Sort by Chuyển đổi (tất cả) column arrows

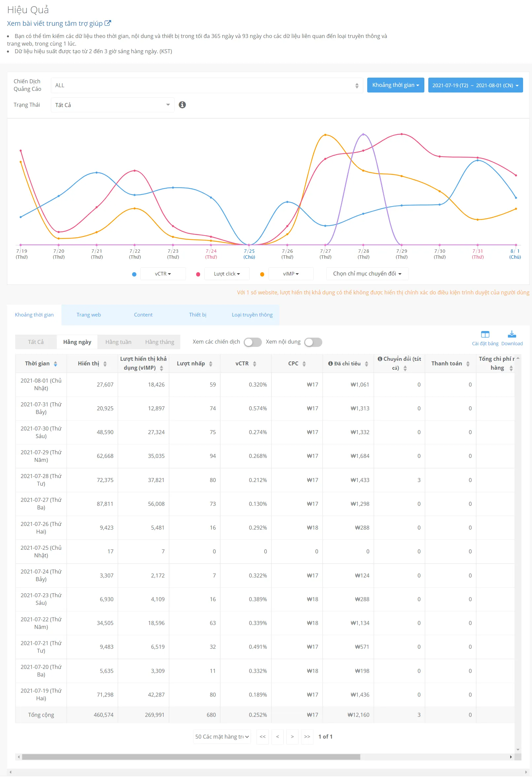(405, 369)
